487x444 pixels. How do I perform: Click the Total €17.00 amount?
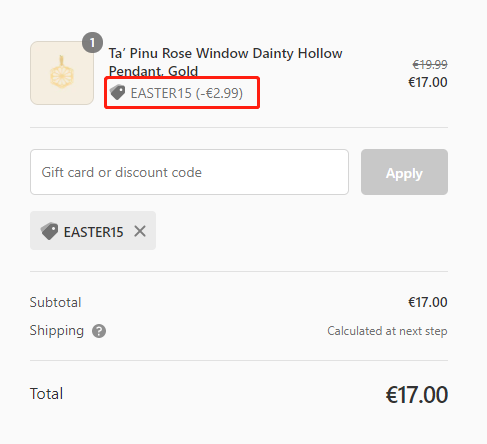coord(417,395)
